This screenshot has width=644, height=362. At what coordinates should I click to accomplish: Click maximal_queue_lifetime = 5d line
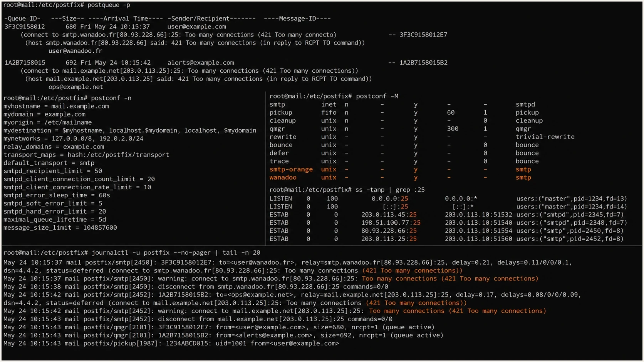[55, 219]
